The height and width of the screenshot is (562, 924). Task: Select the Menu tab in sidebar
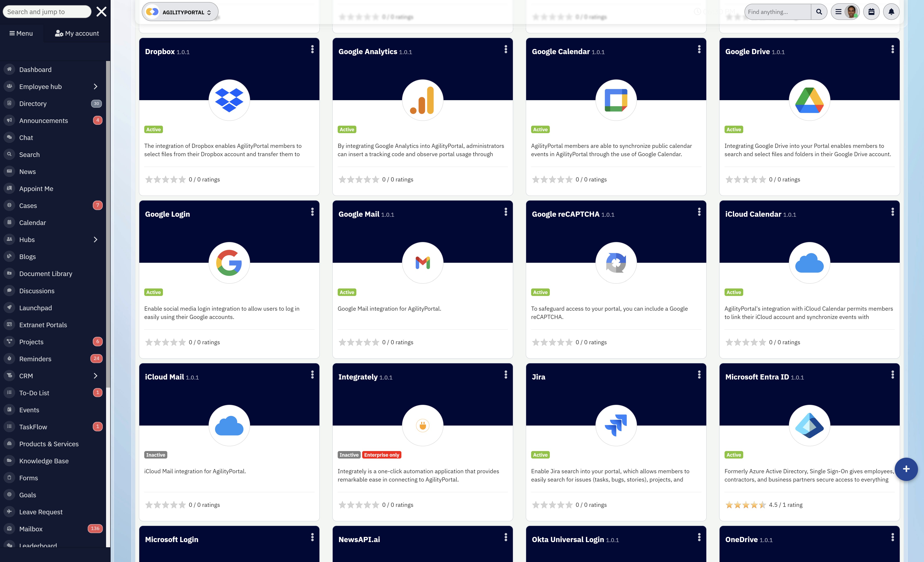21,33
